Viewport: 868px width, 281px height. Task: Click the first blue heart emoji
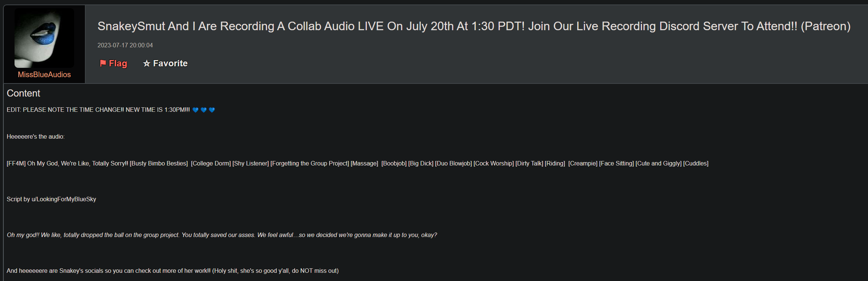195,110
